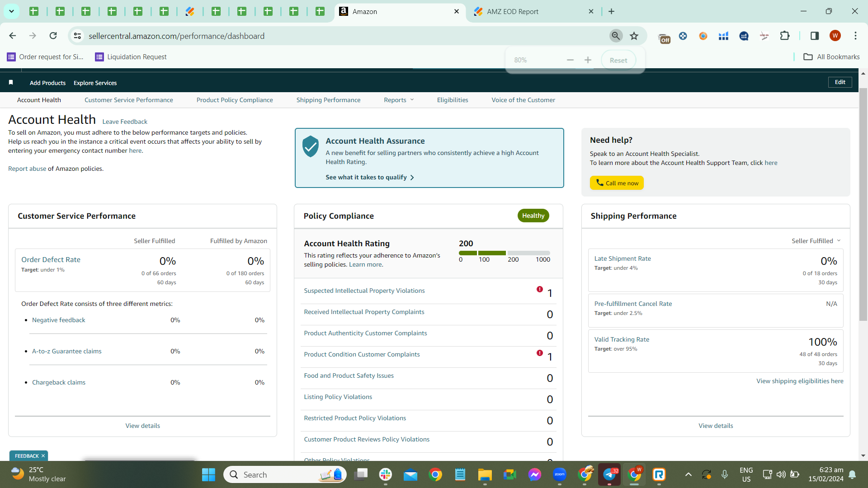Open the Shipping Performance navigation tab
Viewport: 868px width, 488px height.
[329, 100]
